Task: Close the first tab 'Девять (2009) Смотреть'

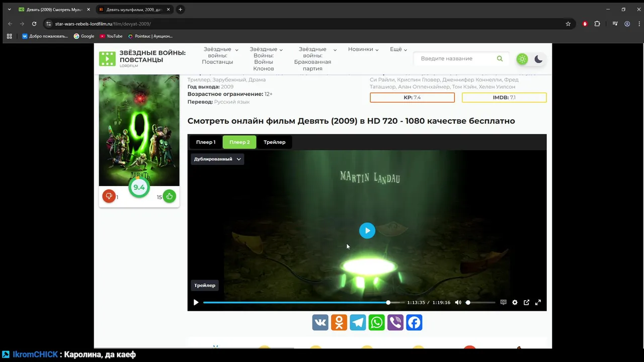Action: [x=89, y=10]
